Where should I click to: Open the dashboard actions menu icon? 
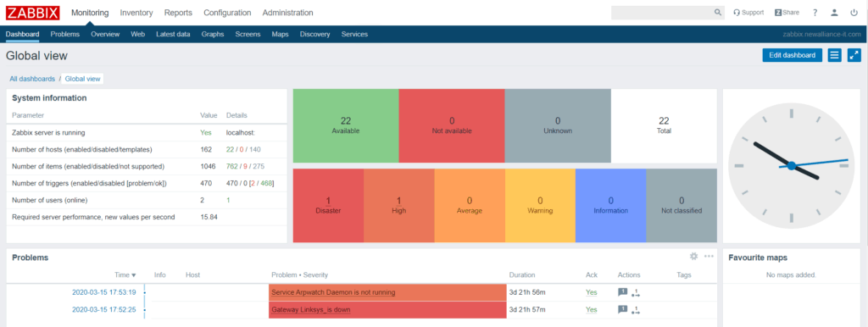point(835,55)
